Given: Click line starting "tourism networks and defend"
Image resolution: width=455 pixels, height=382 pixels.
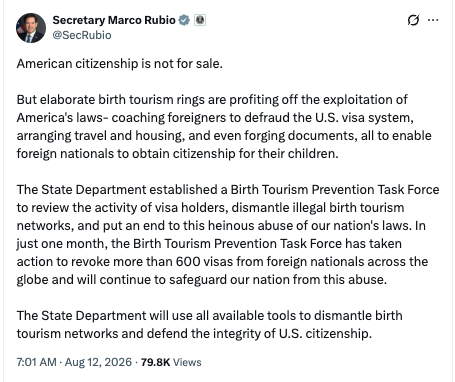Looking at the screenshot, I should pos(194,333).
